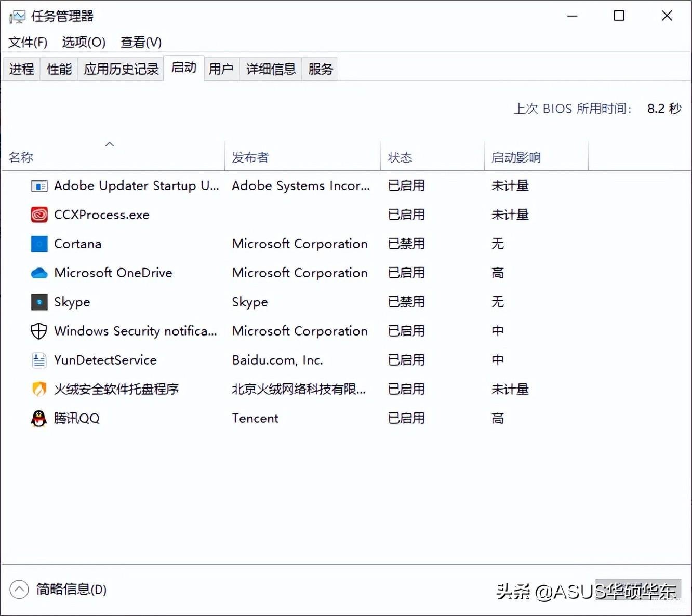
Task: Select the Cortana entry name
Action: click(78, 244)
